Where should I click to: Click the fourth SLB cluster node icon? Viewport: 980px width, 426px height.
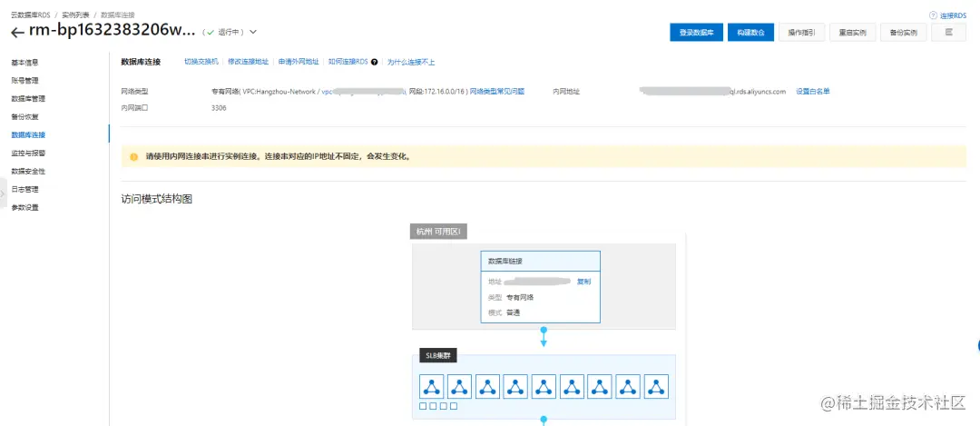[516, 387]
